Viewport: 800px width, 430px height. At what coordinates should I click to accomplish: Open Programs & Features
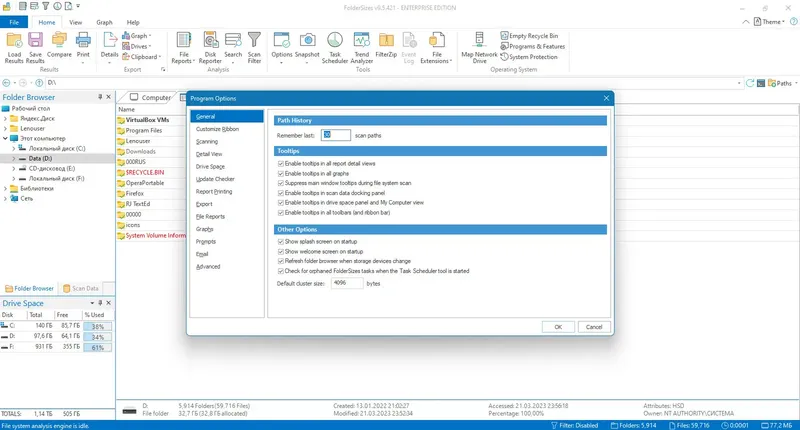click(533, 46)
